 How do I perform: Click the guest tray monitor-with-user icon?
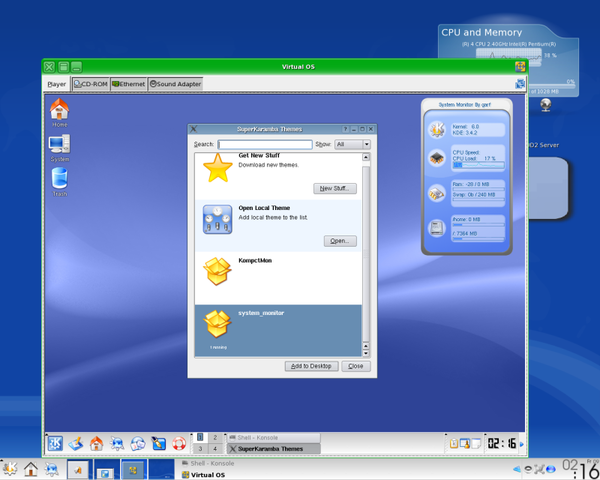point(465,444)
